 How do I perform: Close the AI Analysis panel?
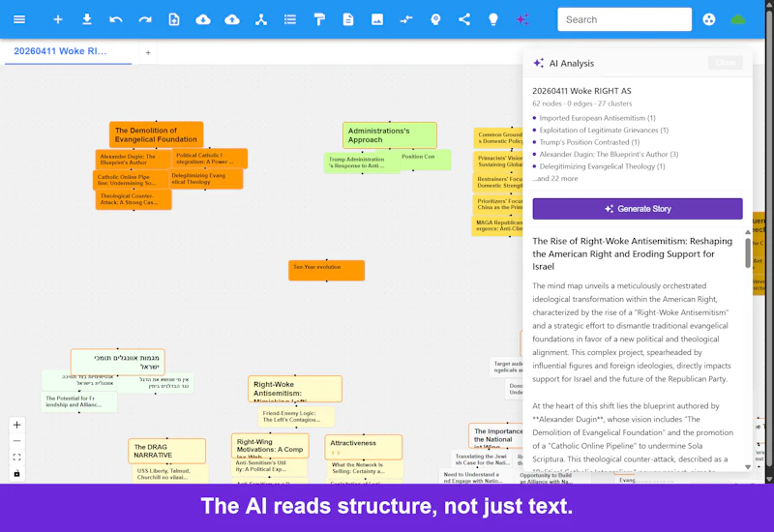(x=725, y=63)
